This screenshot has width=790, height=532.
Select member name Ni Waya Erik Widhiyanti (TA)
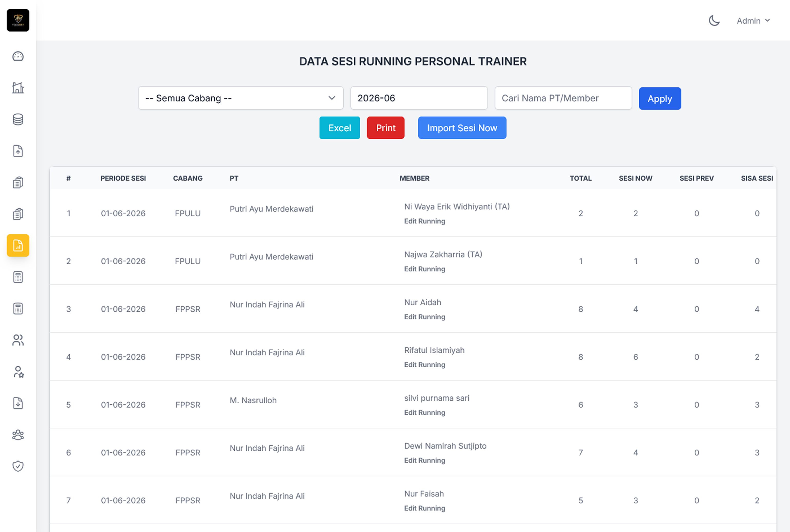coord(457,207)
